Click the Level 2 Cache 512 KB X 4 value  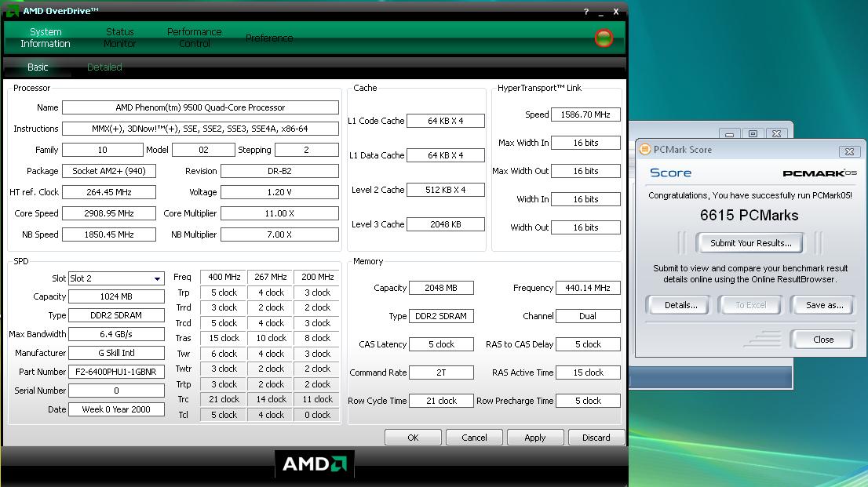coord(446,190)
